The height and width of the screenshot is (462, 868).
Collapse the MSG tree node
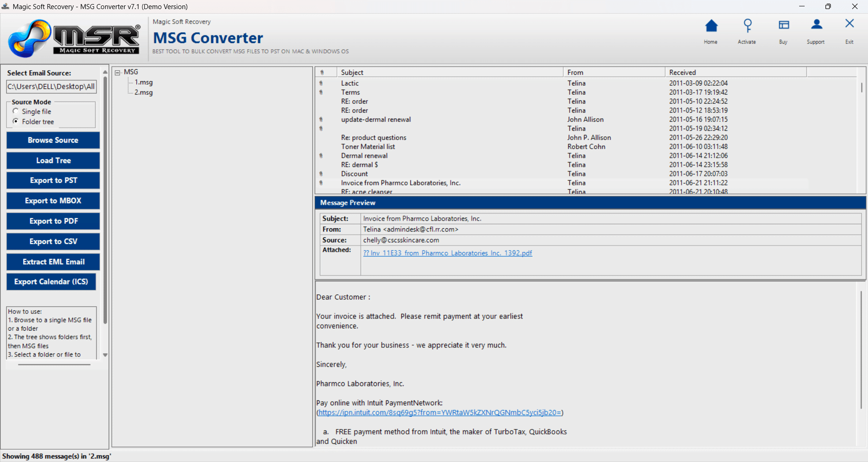pyautogui.click(x=117, y=72)
